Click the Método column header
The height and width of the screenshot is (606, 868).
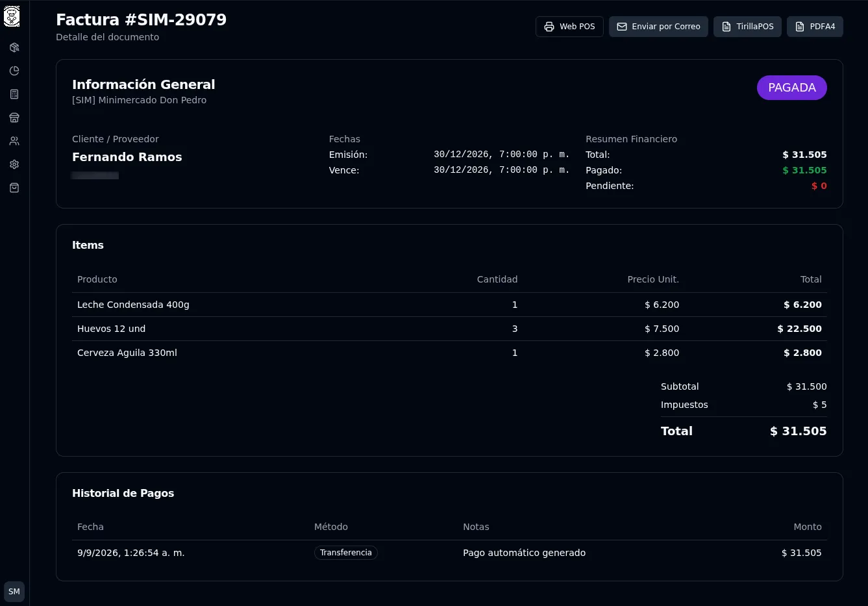pos(331,527)
